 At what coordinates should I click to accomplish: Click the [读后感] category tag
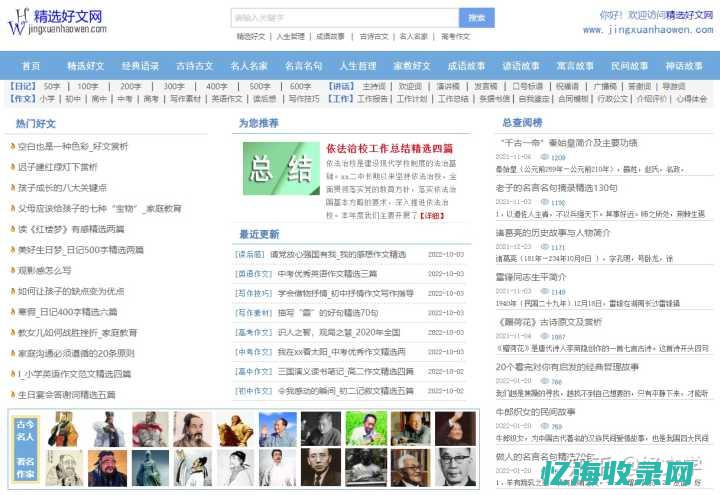coord(249,254)
